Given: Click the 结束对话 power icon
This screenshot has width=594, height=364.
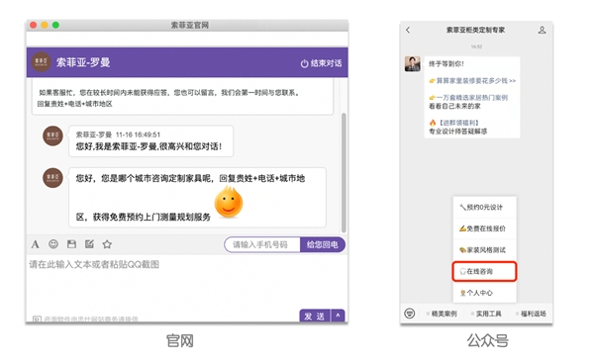Looking at the screenshot, I should tap(304, 63).
